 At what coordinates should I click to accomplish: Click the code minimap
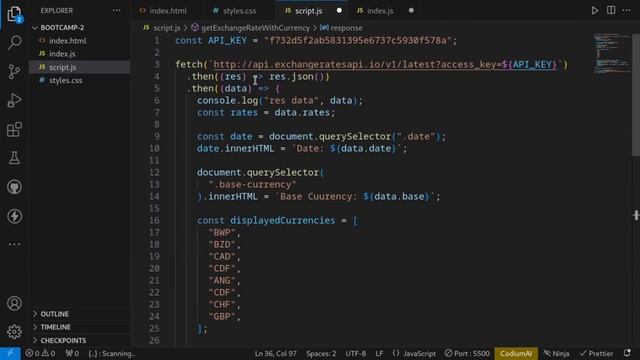pos(611,53)
